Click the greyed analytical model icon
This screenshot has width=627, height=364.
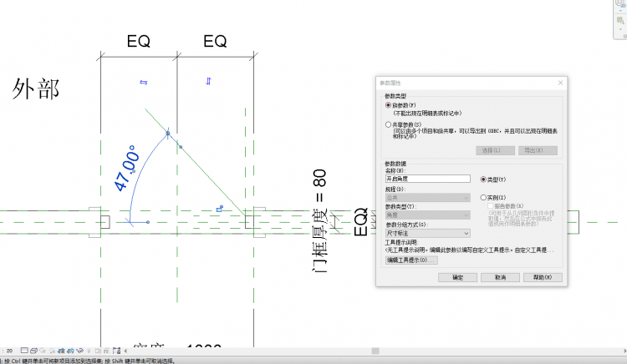106,351
